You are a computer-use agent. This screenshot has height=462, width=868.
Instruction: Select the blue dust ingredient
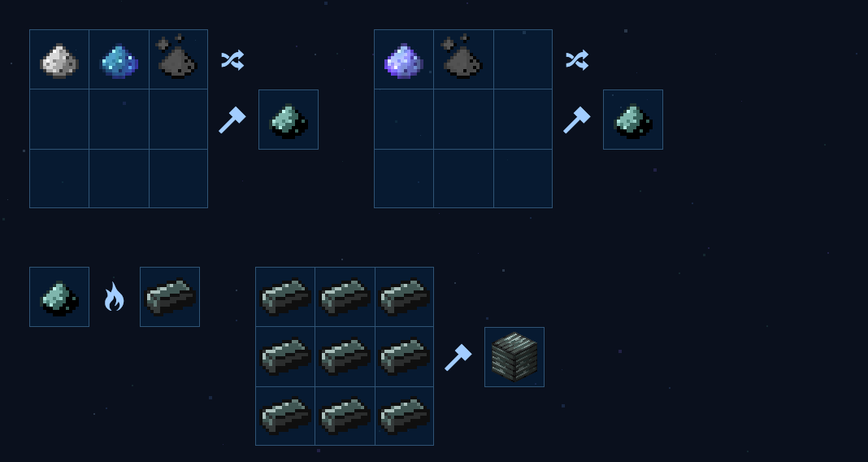point(119,60)
